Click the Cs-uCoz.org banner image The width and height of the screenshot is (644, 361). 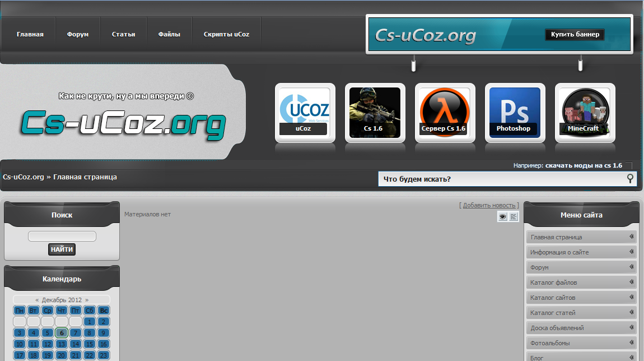[x=500, y=35]
